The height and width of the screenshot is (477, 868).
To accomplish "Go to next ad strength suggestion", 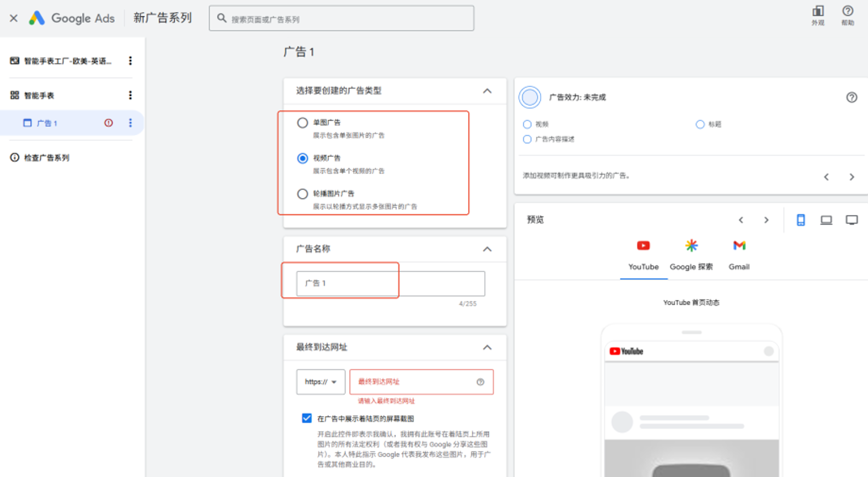I will (x=852, y=177).
